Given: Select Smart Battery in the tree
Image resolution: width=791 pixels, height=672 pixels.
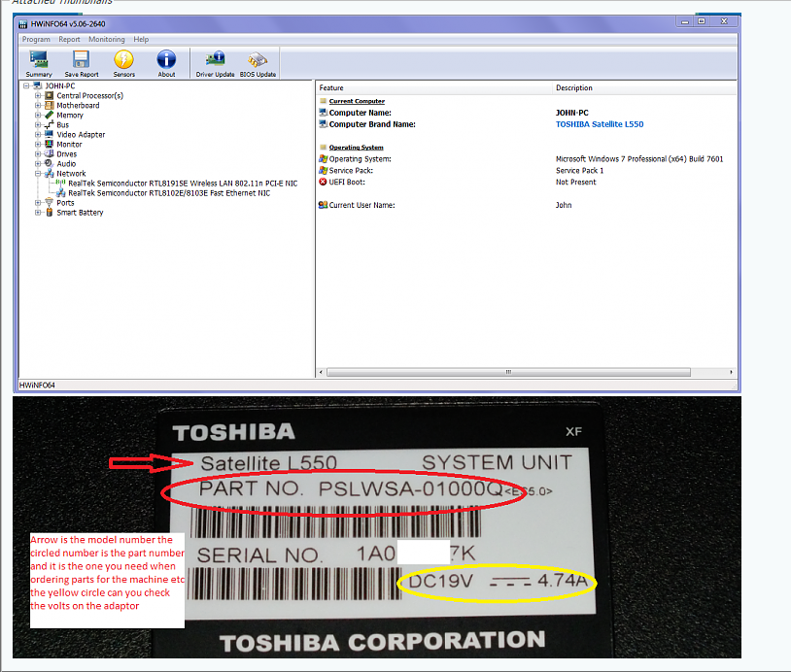Looking at the screenshot, I should (80, 213).
